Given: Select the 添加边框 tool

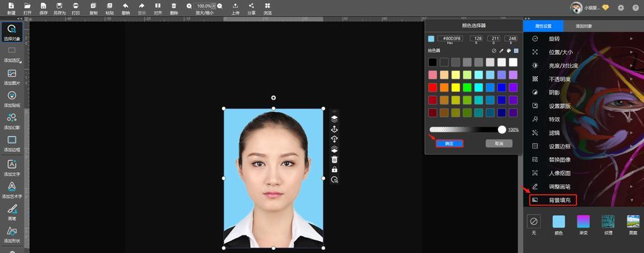Looking at the screenshot, I should 12,143.
